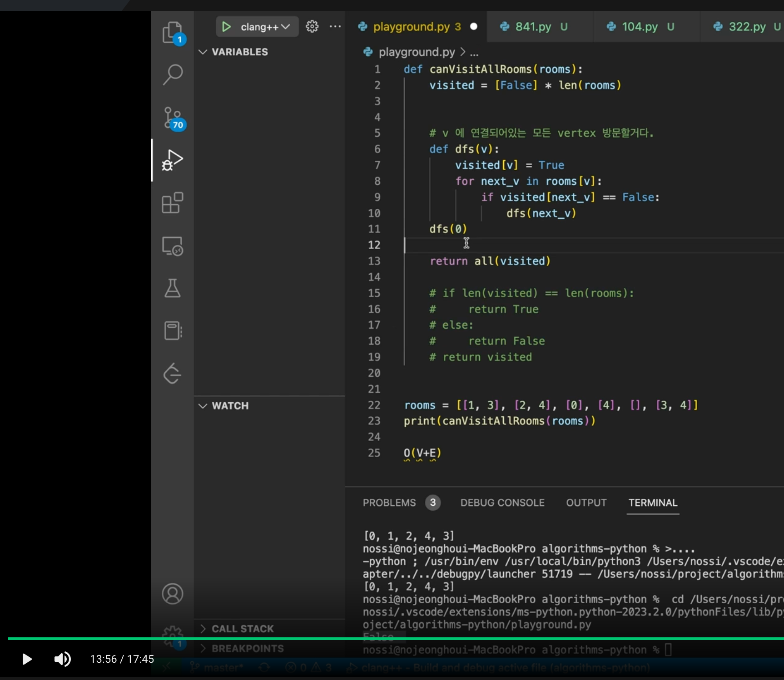The width and height of the screenshot is (784, 680).
Task: Click '# return visited' comment line
Action: click(x=481, y=357)
